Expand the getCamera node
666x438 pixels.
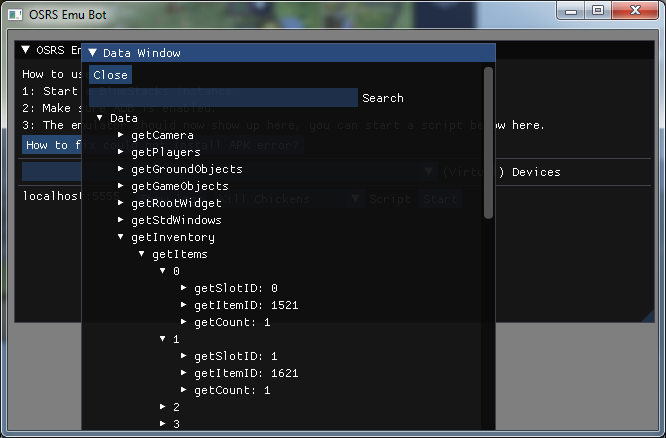pos(121,135)
